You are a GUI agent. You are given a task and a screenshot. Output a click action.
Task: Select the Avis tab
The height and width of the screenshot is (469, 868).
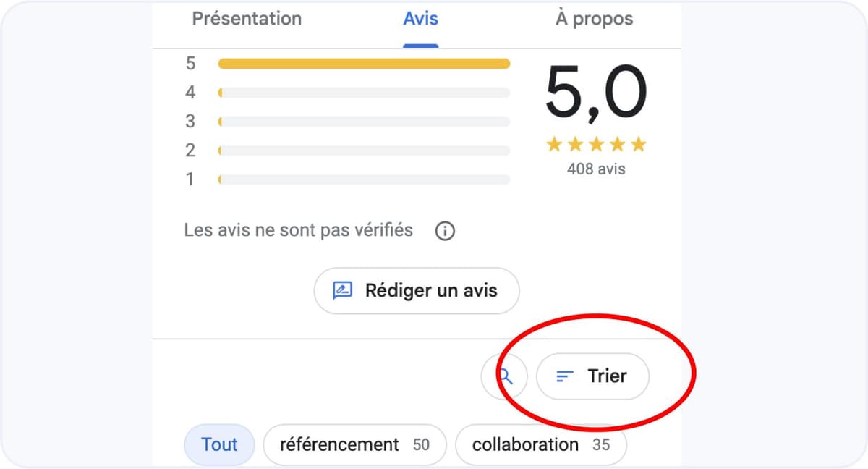pos(420,19)
